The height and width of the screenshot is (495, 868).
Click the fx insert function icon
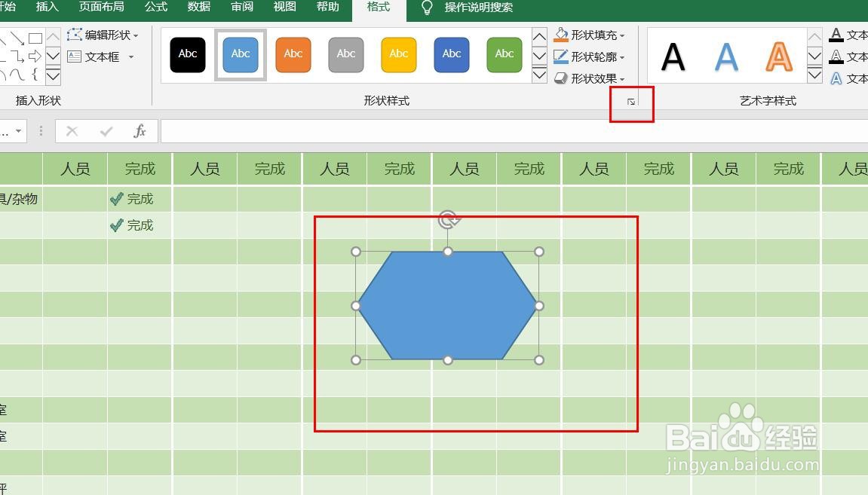click(x=140, y=131)
